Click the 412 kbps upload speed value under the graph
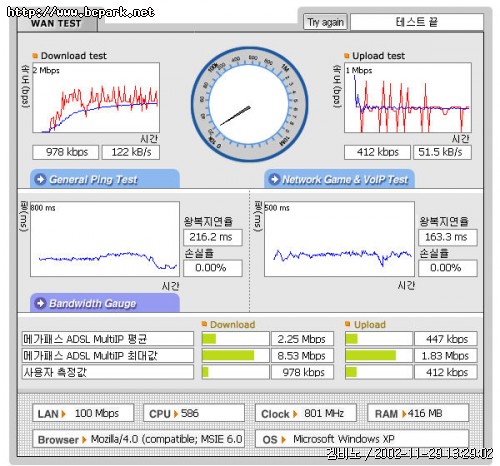 click(x=377, y=152)
